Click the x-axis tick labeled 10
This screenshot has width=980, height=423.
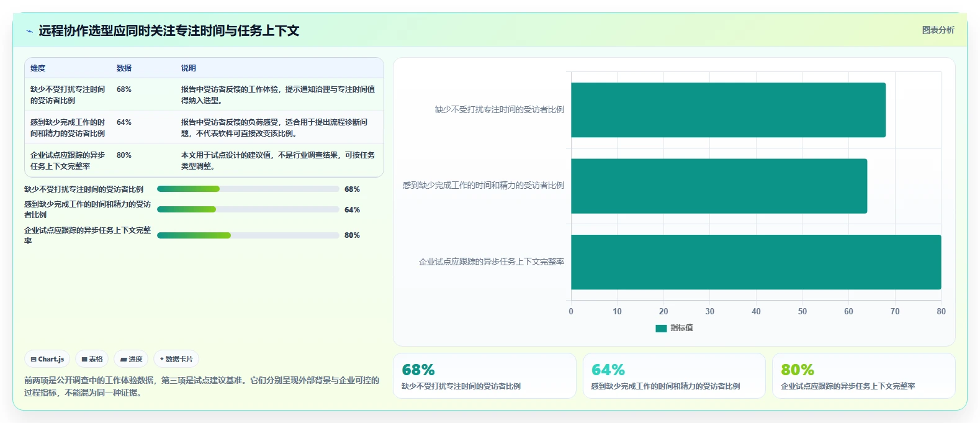[617, 312]
